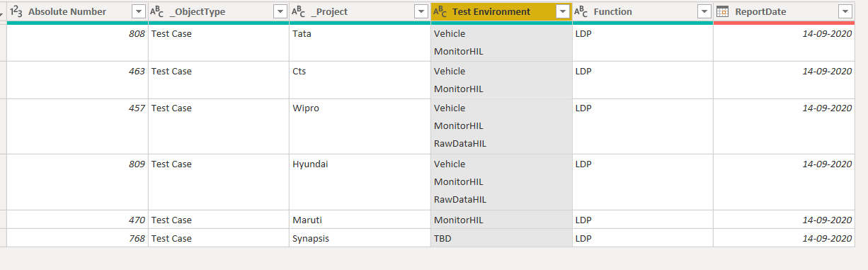
Task: Click the 14-09-2020 date in the Wipro row
Action: click(x=784, y=126)
